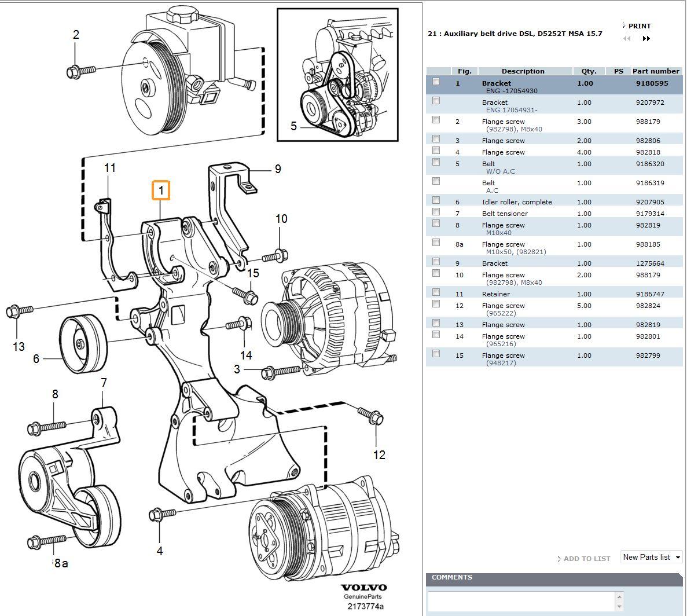The image size is (687, 616).
Task: Check the Belt tensioner row checkbox
Action: pyautogui.click(x=436, y=212)
